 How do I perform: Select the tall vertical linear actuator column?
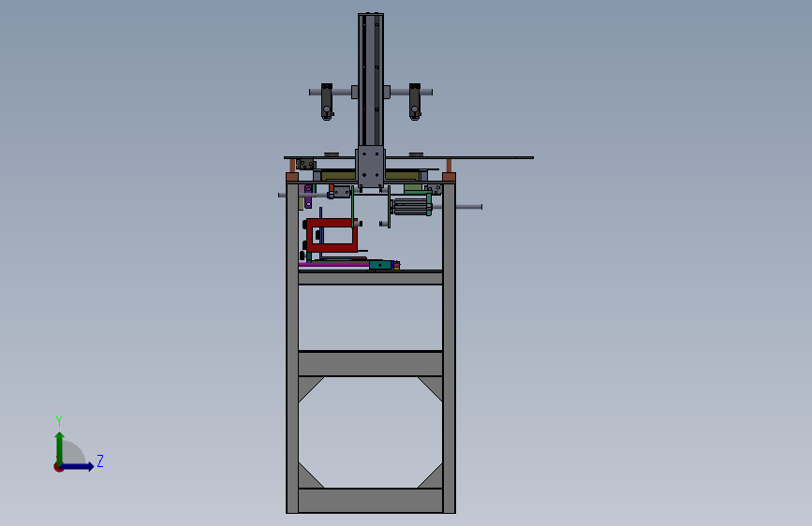coord(371,80)
